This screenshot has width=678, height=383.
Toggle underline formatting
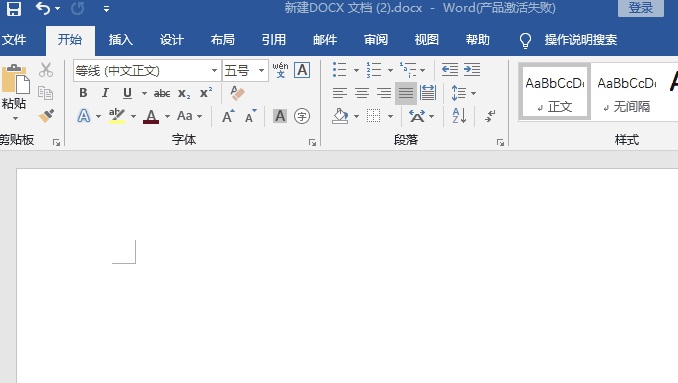(127, 93)
